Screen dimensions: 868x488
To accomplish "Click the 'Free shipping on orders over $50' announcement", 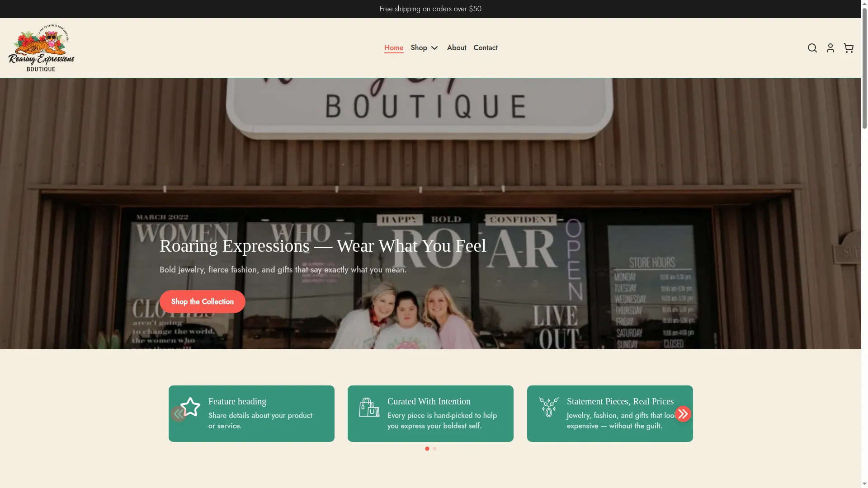I will point(430,9).
